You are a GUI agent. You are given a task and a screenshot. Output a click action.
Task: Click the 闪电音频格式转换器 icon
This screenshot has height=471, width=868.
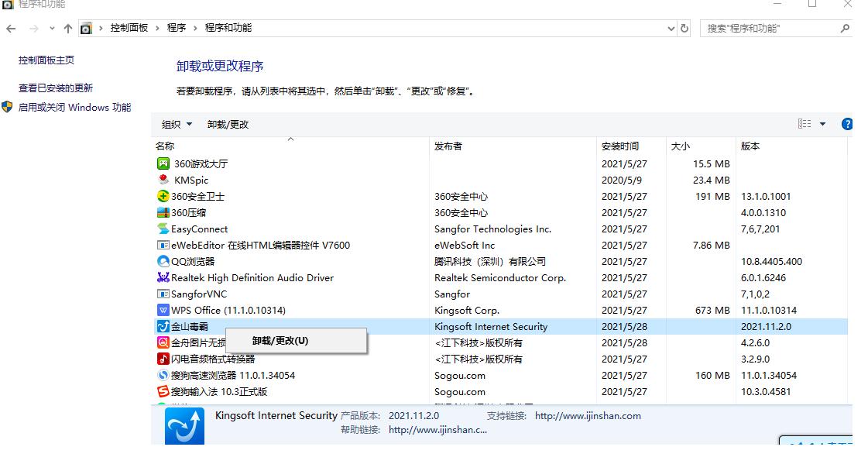pyautogui.click(x=163, y=359)
